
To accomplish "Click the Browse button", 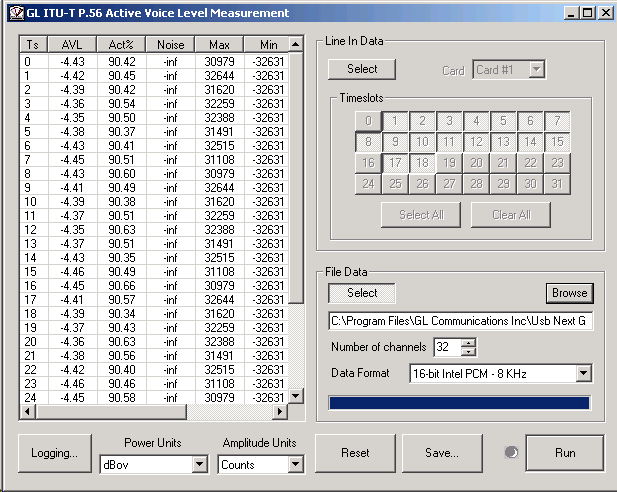I will (569, 293).
